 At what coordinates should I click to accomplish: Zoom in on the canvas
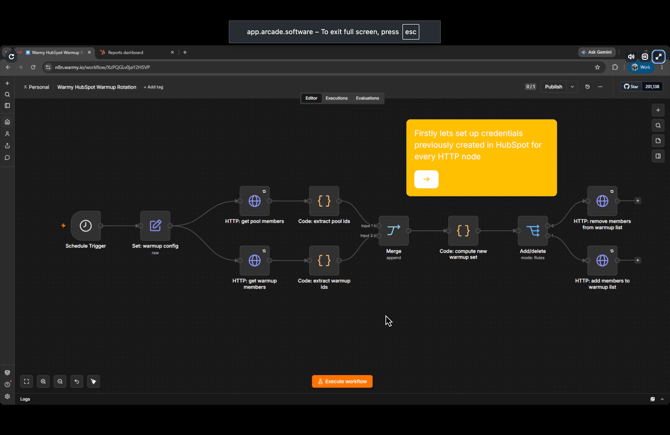click(43, 382)
